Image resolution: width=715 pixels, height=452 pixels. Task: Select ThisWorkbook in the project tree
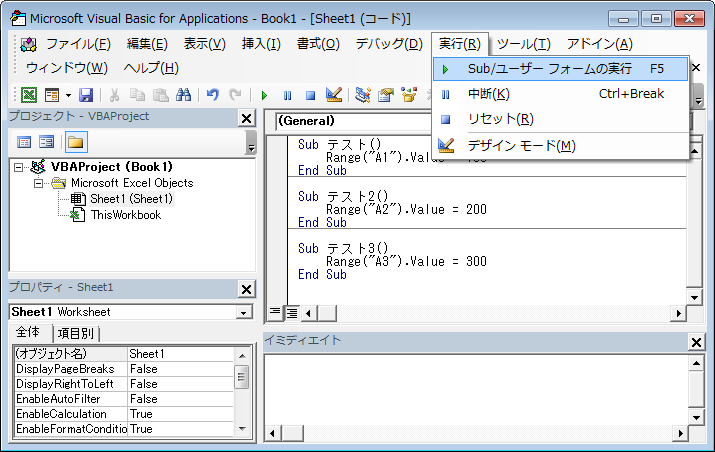[x=125, y=214]
